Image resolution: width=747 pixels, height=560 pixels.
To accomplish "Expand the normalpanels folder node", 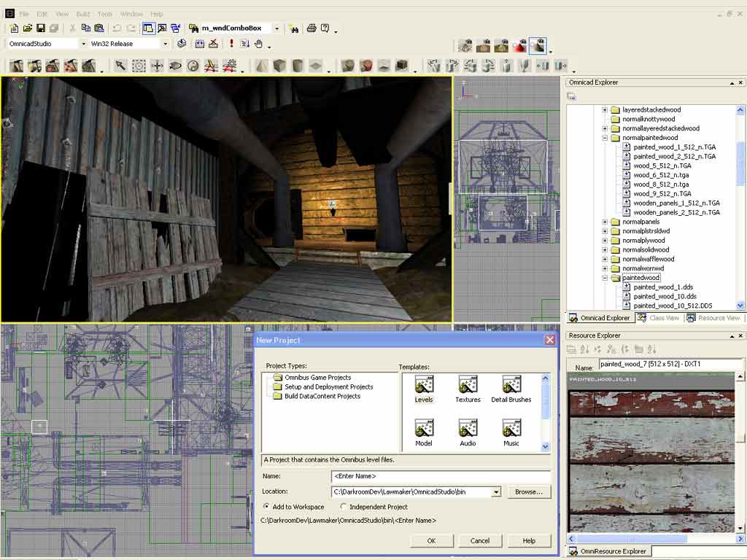I will point(605,222).
